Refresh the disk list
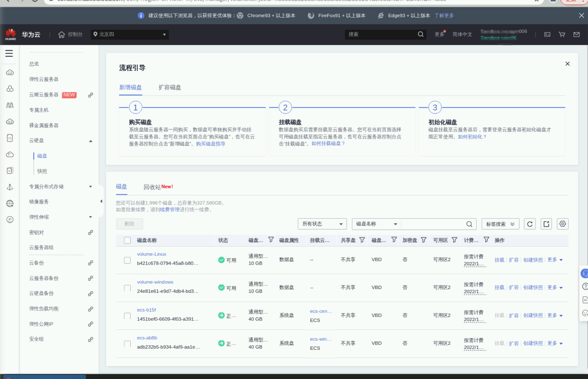Screen dimensions: 588x379 coord(530,224)
